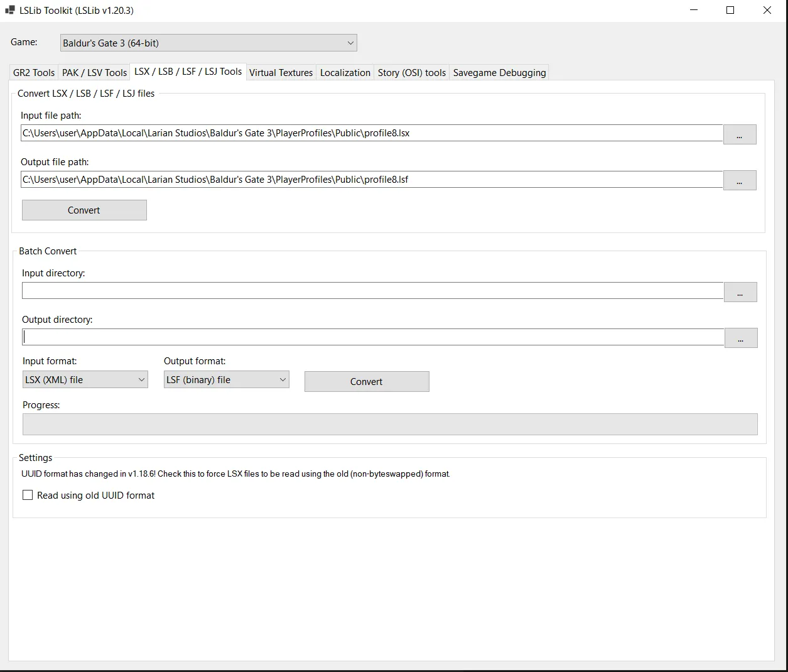Screen dimensions: 788x672
Task: Open the PAK / LSV Tools tab
Action: [94, 73]
